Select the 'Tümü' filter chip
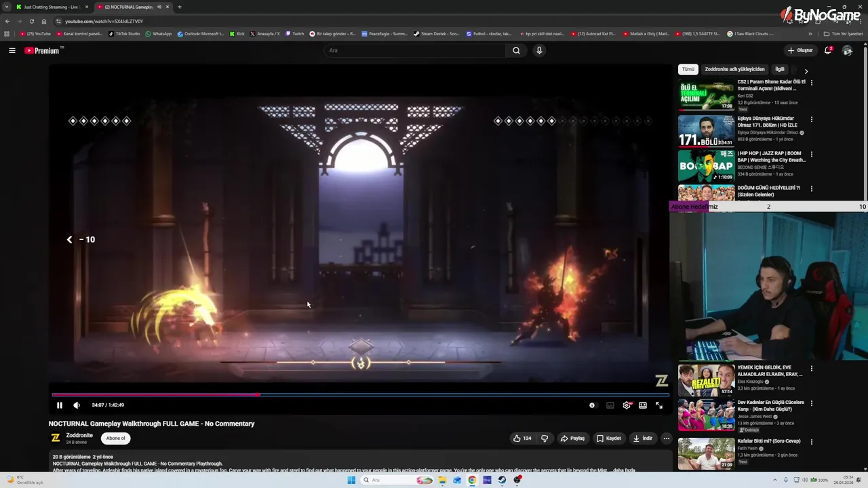This screenshot has width=868, height=488. coord(688,69)
